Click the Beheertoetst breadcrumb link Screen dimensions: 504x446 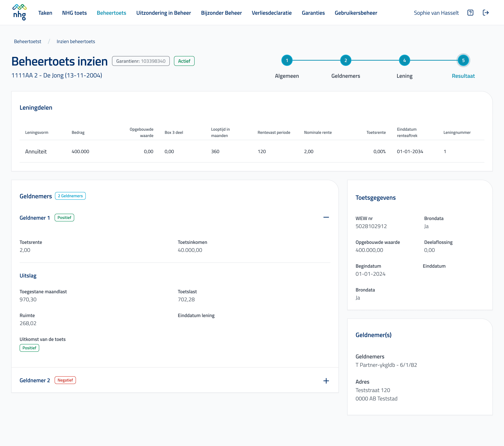tap(28, 42)
